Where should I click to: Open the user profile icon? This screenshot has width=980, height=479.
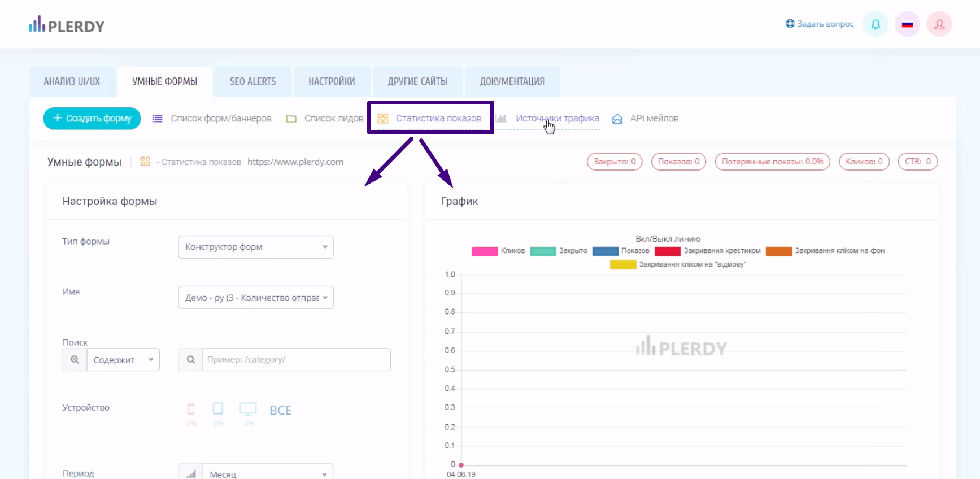tap(939, 24)
